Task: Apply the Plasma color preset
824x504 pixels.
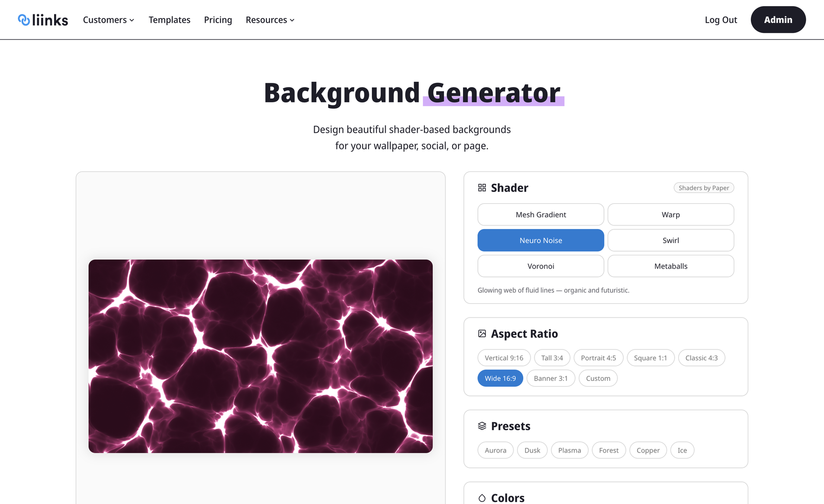Action: (x=570, y=450)
